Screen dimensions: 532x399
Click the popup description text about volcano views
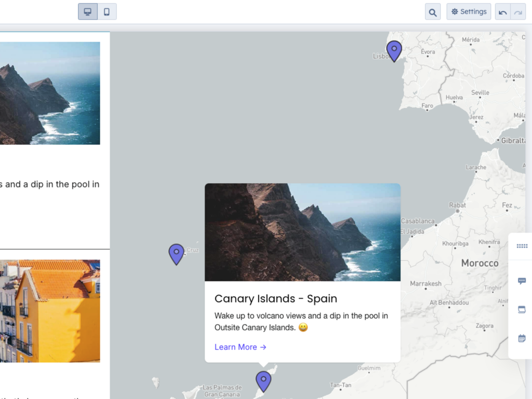click(x=301, y=322)
